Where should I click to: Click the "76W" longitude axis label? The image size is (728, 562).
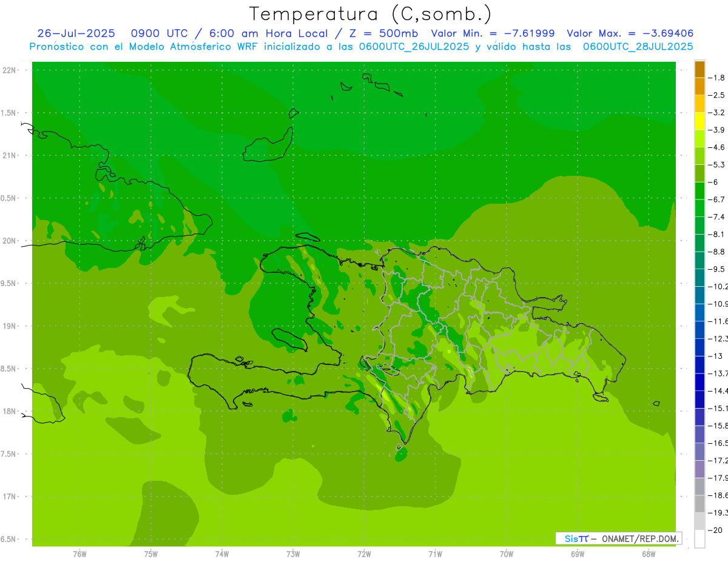click(79, 554)
